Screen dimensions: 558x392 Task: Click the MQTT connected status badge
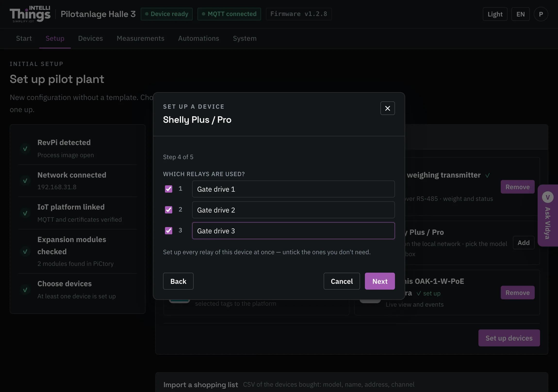point(229,14)
